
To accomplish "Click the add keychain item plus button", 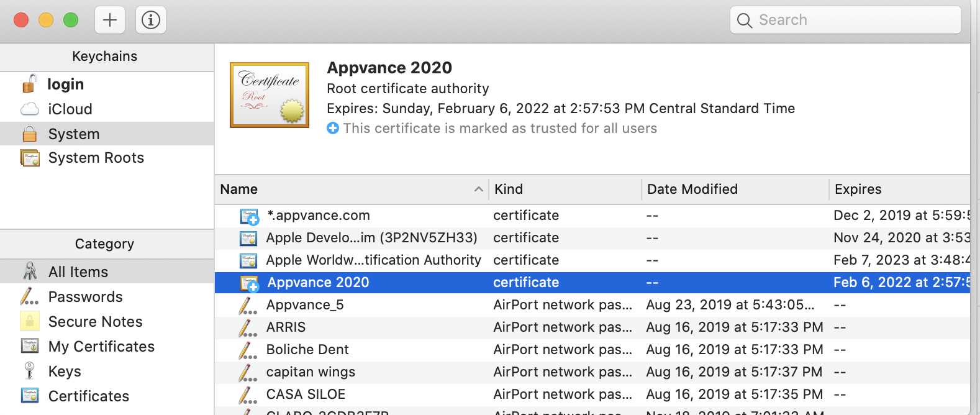I will [x=110, y=20].
